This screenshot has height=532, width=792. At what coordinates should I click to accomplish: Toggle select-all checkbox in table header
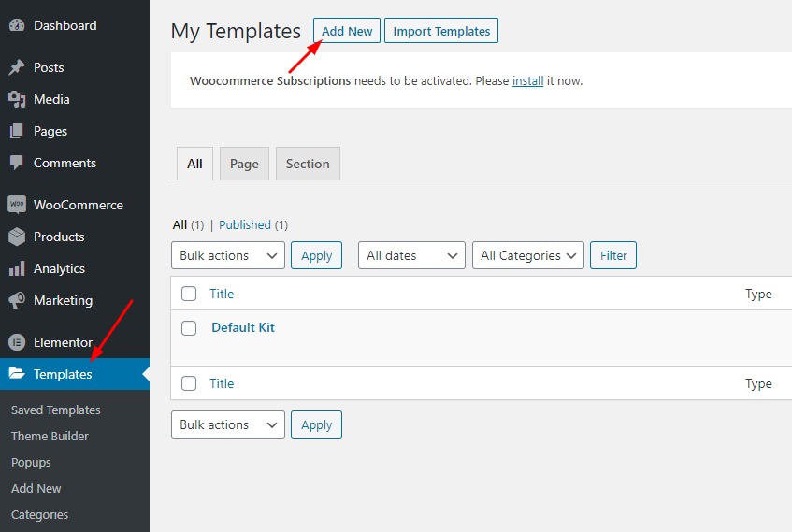tap(189, 294)
